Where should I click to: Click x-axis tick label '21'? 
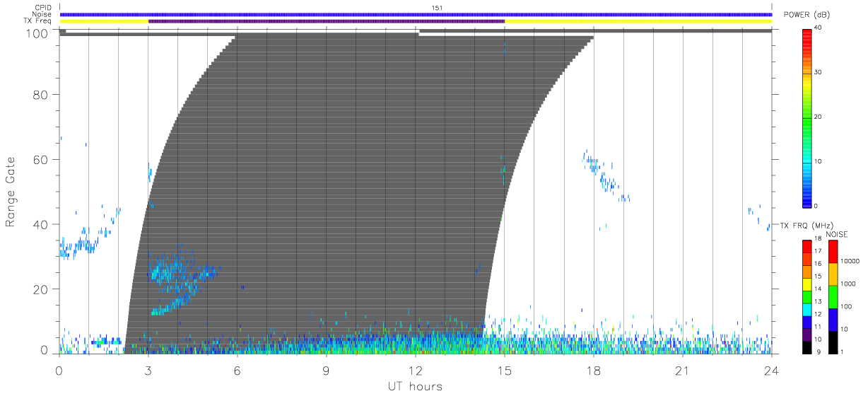click(682, 370)
